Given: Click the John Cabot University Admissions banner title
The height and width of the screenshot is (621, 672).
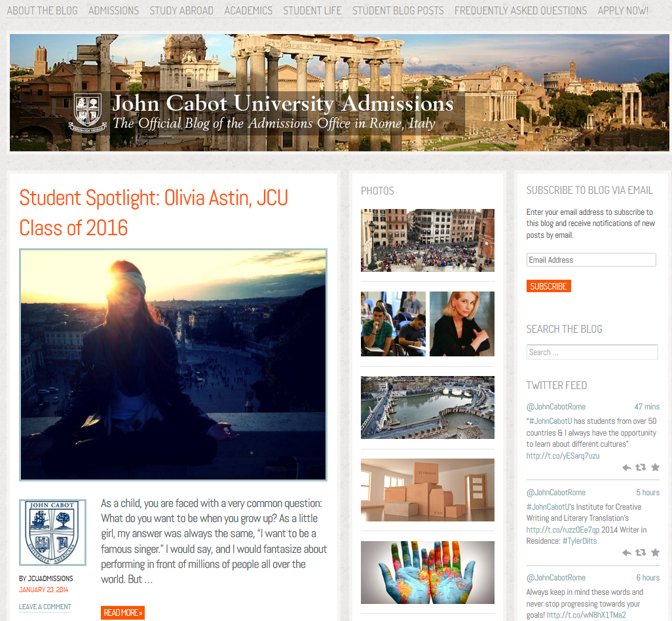Looking at the screenshot, I should coord(283,104).
